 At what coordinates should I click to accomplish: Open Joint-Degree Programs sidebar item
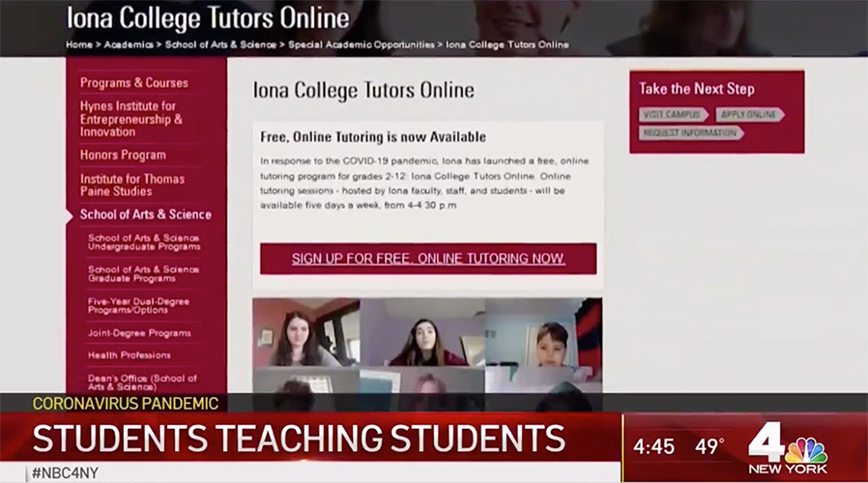(139, 333)
